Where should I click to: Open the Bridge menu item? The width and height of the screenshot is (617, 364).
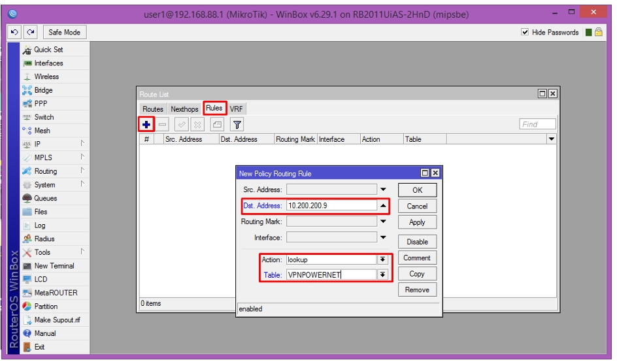click(43, 90)
